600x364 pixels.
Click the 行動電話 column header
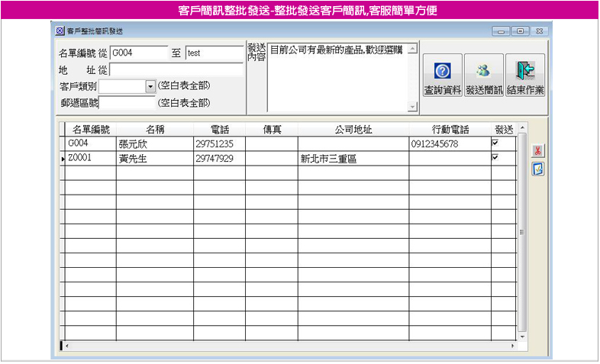tap(450, 129)
